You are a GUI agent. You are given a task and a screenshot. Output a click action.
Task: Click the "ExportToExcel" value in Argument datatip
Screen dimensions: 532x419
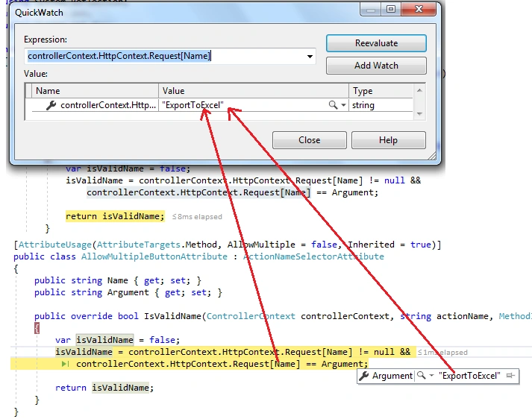point(469,376)
